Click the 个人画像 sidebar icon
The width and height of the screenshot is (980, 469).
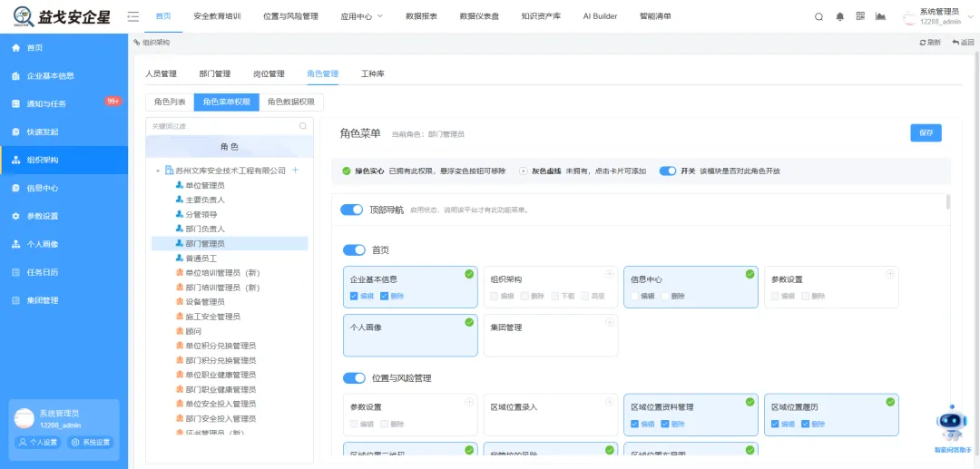[x=16, y=244]
